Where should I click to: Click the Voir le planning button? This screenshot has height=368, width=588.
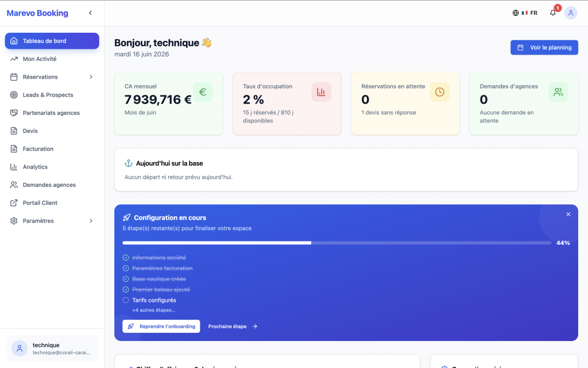544,48
